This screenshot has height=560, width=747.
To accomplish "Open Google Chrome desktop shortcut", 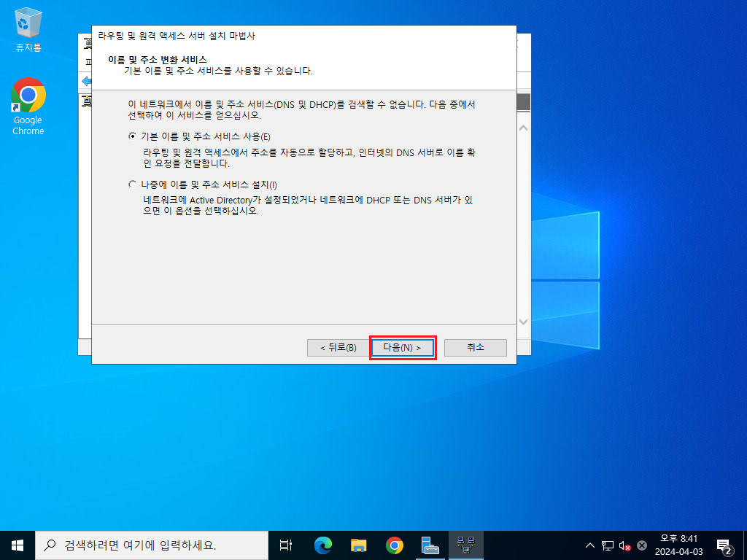I will coord(28,106).
